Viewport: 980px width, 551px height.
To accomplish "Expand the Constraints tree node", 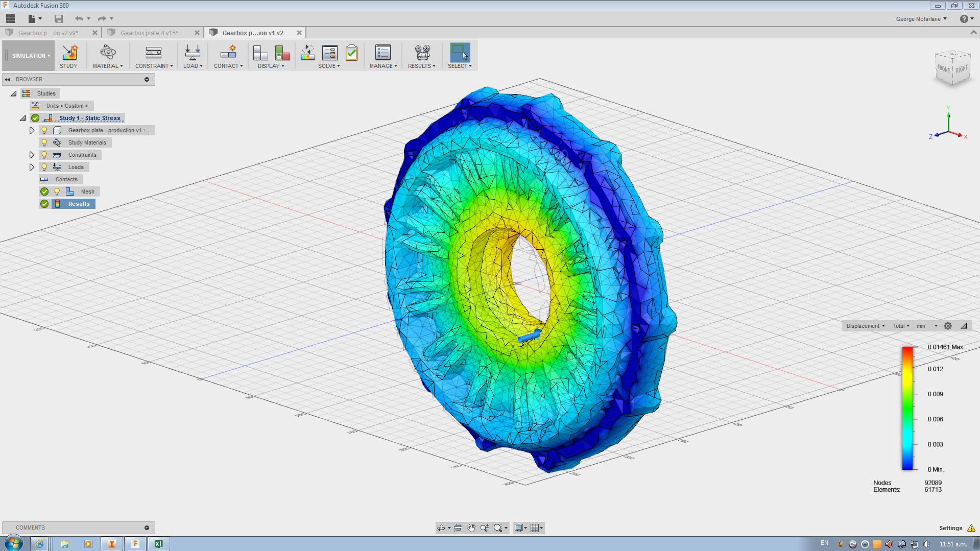I will (x=32, y=155).
